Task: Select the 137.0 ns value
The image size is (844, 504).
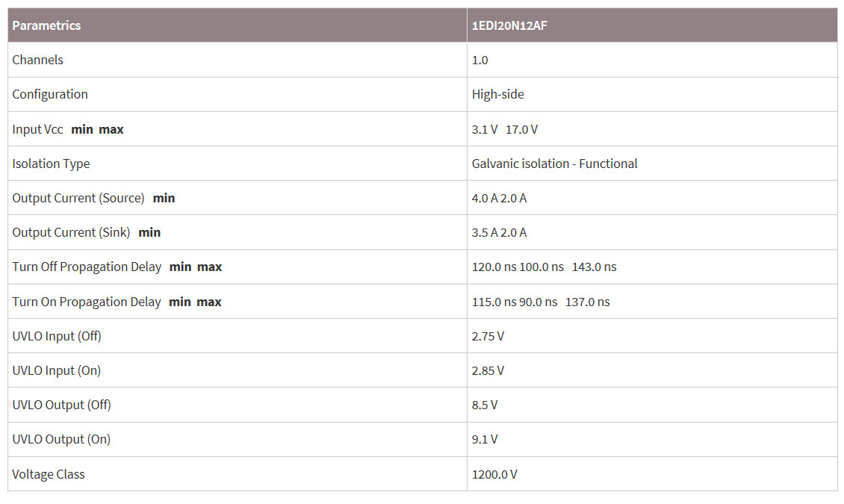Action: (587, 302)
